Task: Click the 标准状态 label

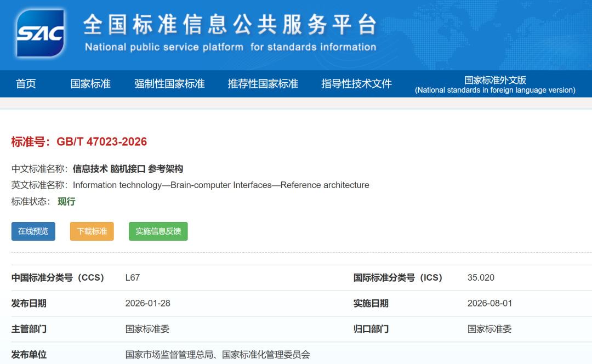Action: click(31, 202)
